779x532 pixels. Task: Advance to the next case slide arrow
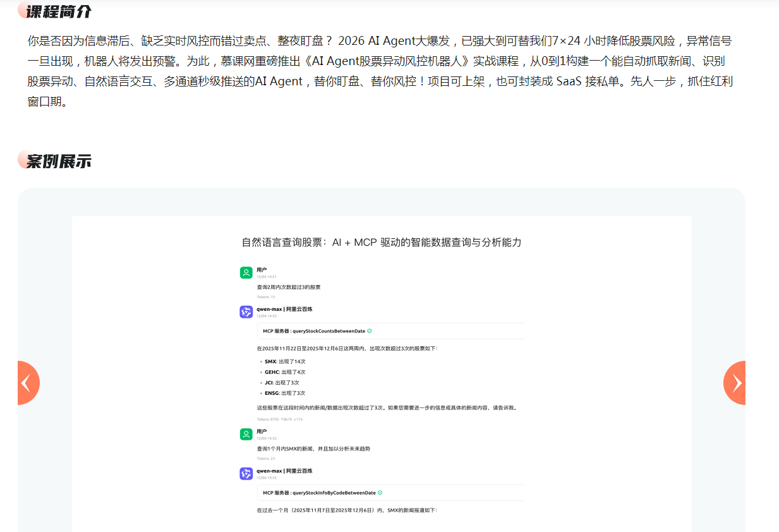[735, 383]
